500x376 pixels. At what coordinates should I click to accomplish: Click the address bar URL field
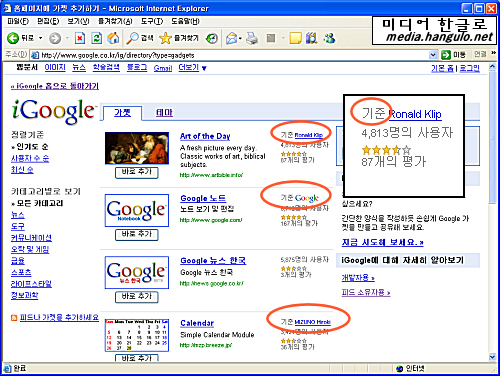click(x=230, y=55)
